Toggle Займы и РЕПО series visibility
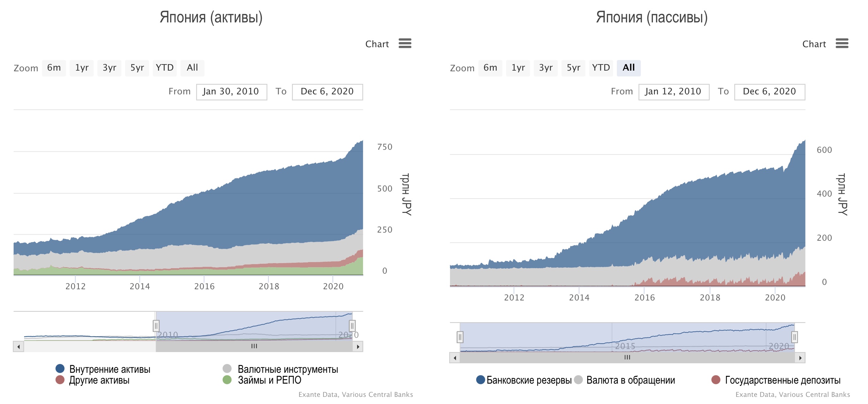The width and height of the screenshot is (868, 404). click(269, 380)
